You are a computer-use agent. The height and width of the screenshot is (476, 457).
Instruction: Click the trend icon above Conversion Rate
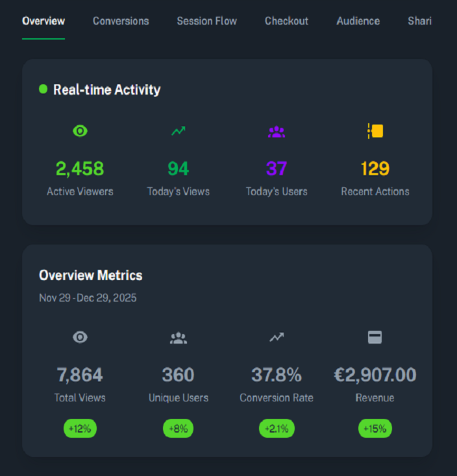click(x=277, y=337)
